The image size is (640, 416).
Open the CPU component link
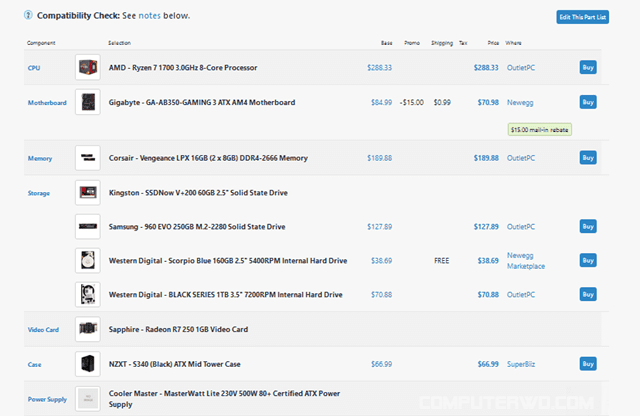(x=34, y=68)
